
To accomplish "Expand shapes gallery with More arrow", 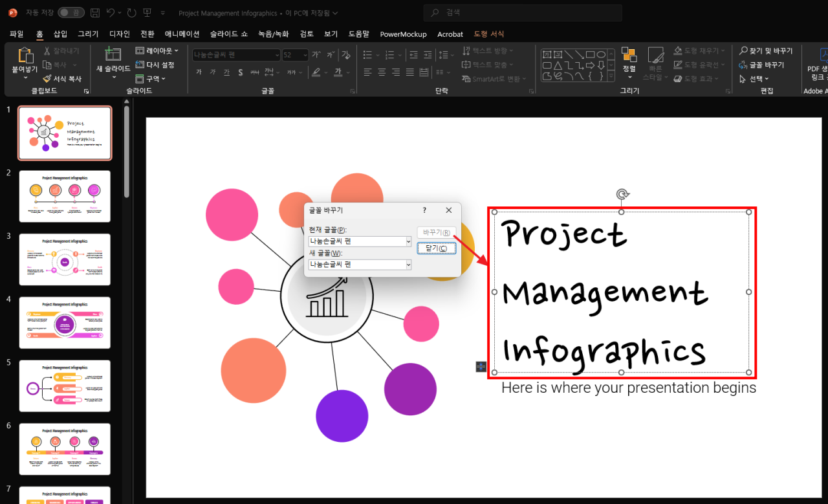I will tap(613, 77).
